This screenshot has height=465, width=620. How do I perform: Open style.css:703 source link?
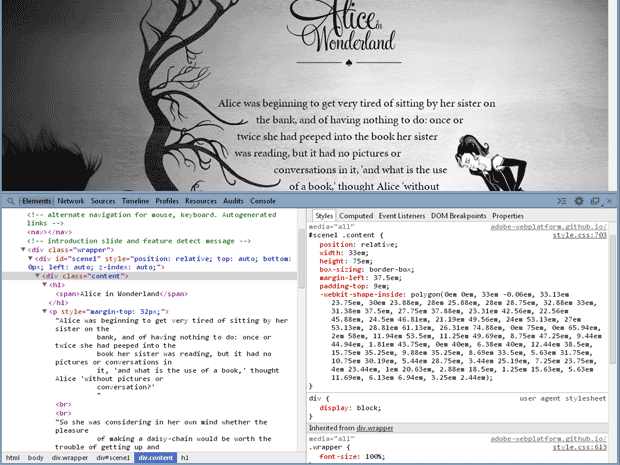point(579,235)
